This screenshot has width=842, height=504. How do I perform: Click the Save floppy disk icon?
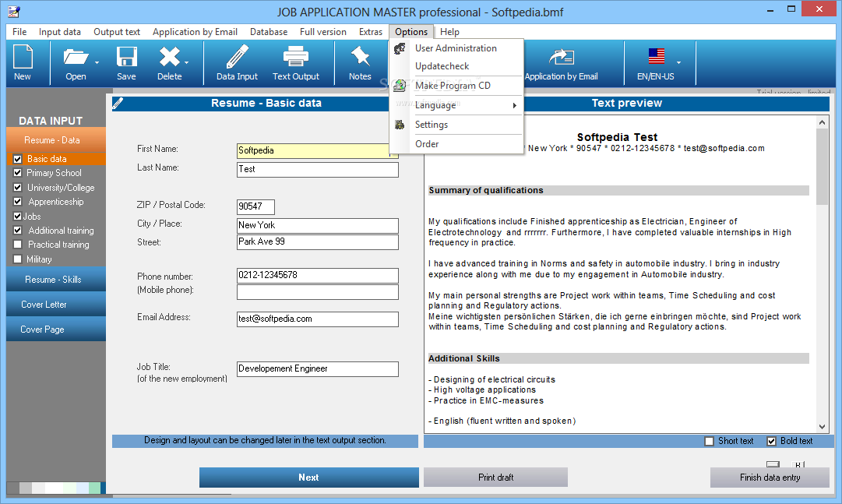tap(127, 57)
